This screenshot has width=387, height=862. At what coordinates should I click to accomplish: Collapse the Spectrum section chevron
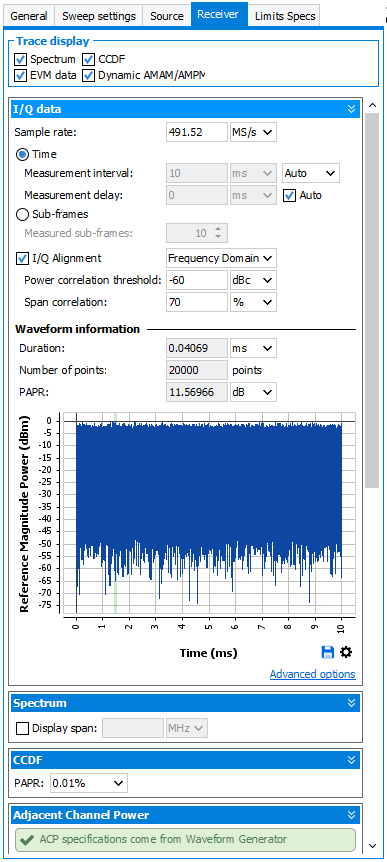tap(352, 703)
